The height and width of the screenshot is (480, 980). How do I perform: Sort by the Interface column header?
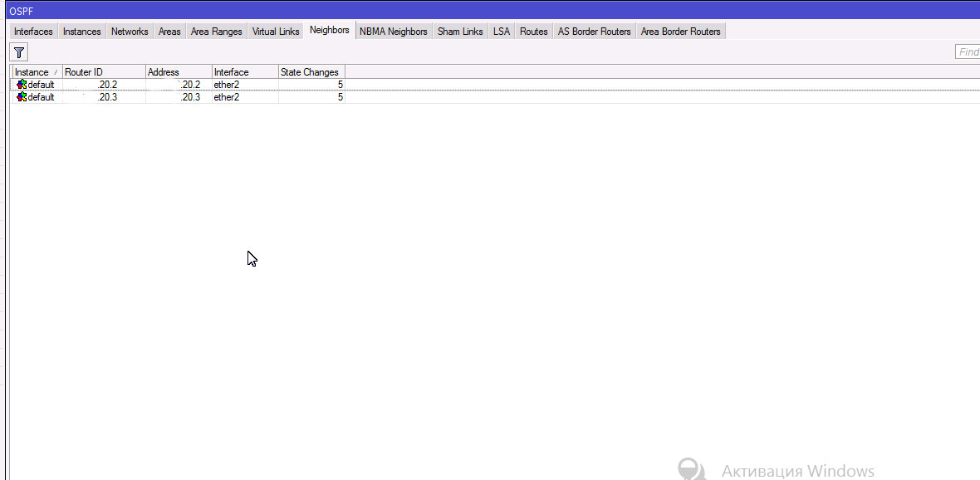[x=245, y=72]
